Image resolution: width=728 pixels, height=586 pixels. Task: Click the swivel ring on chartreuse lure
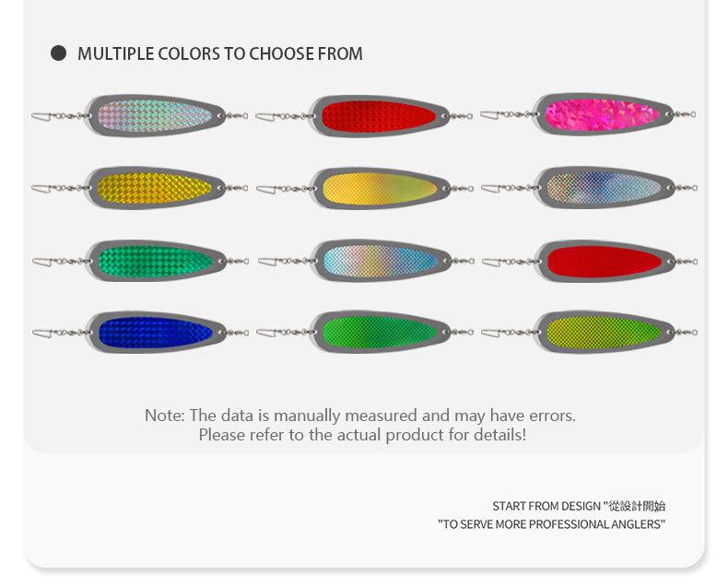690,332
